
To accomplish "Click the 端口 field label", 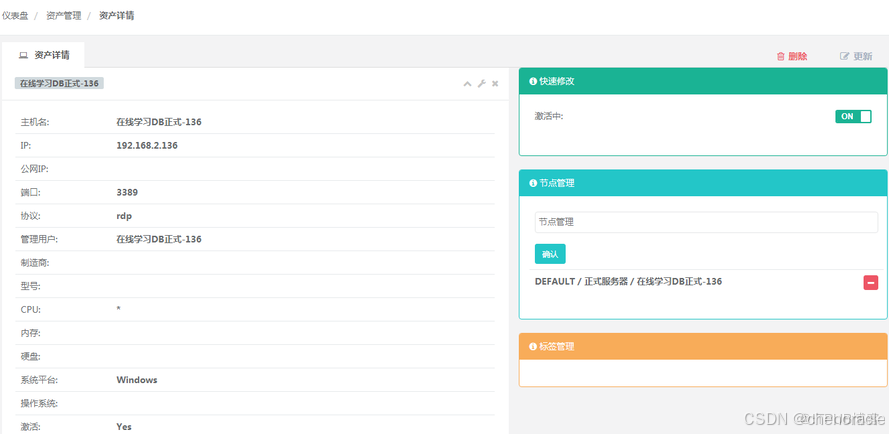I will (x=30, y=192).
